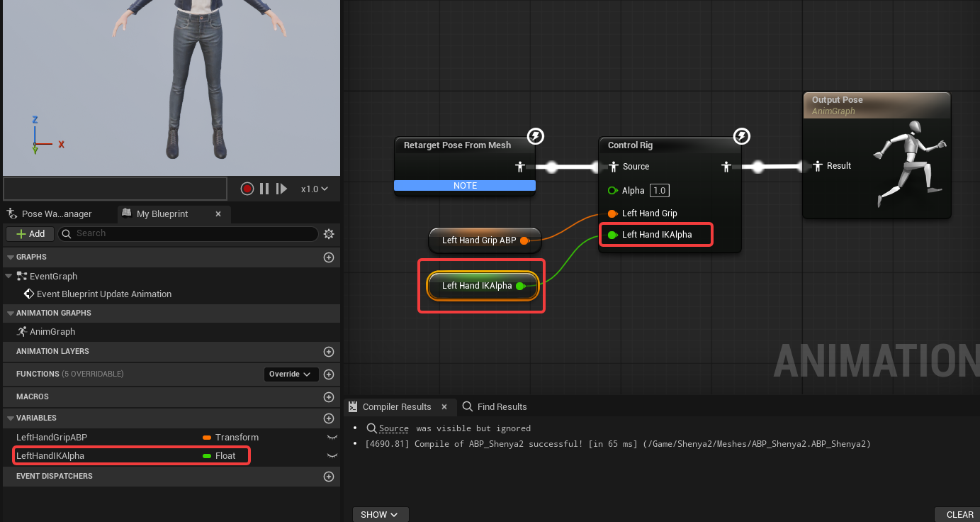
Task: Click the Add button in My Blueprint
Action: [x=30, y=233]
